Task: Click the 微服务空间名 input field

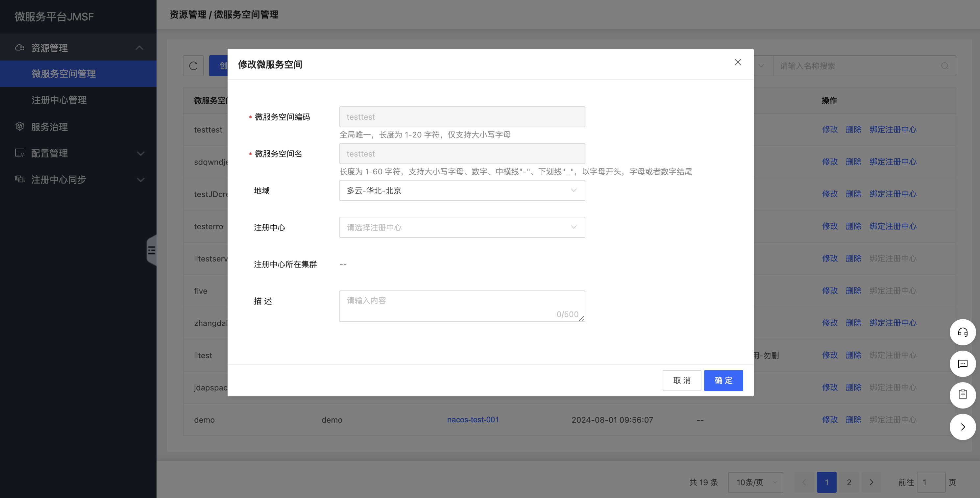Action: [x=462, y=154]
